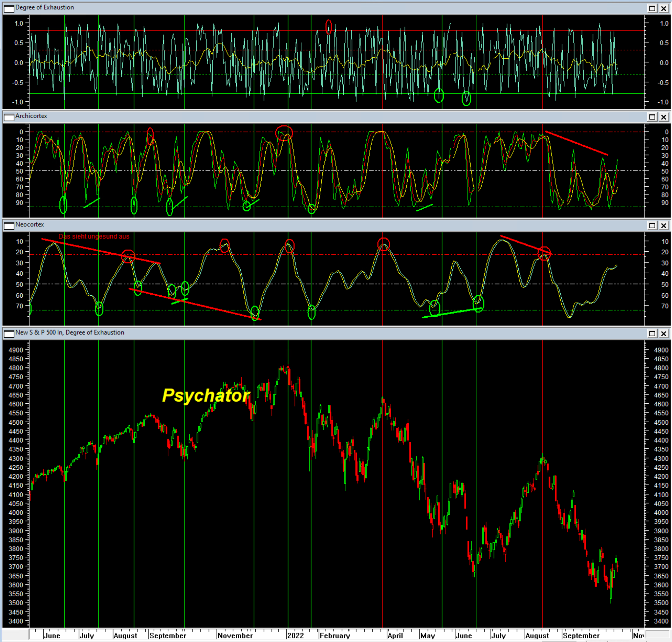Screen dimensions: 672x642
Task: Open the Degree of Exhaustion panel system icon
Action: tap(8, 8)
